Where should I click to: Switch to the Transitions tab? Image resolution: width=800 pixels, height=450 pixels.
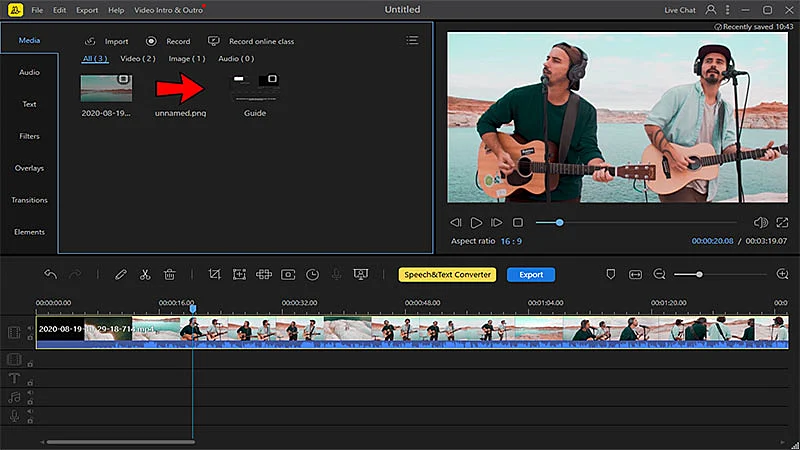coord(29,200)
